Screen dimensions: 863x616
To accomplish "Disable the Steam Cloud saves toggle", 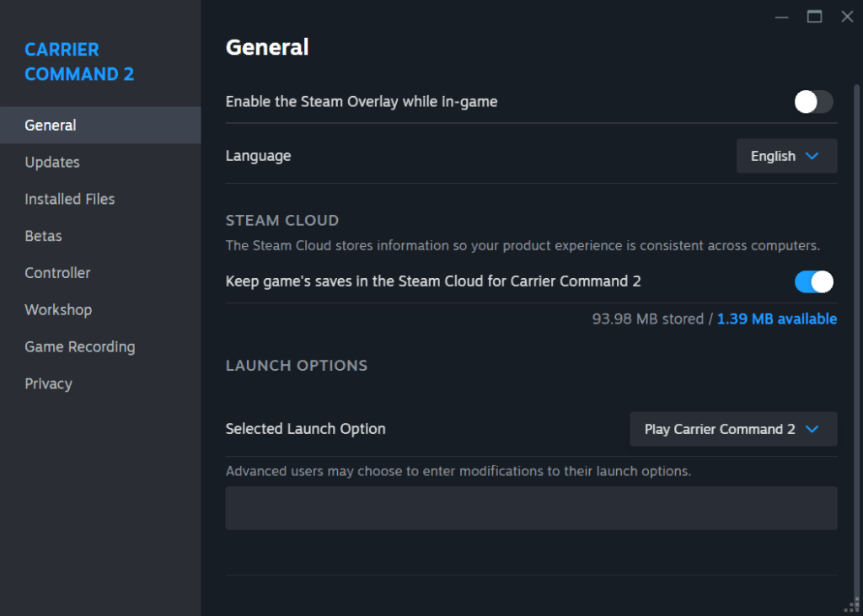I will tap(813, 281).
